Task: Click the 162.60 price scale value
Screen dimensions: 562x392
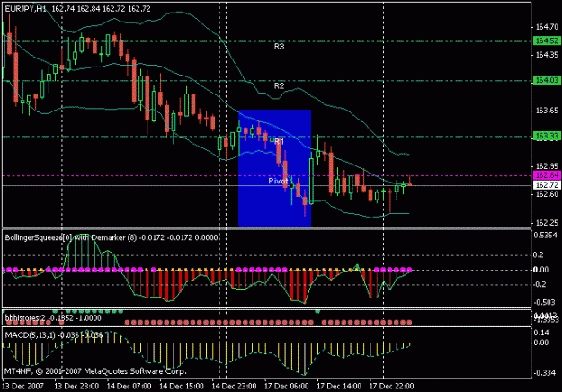Action: [x=547, y=194]
